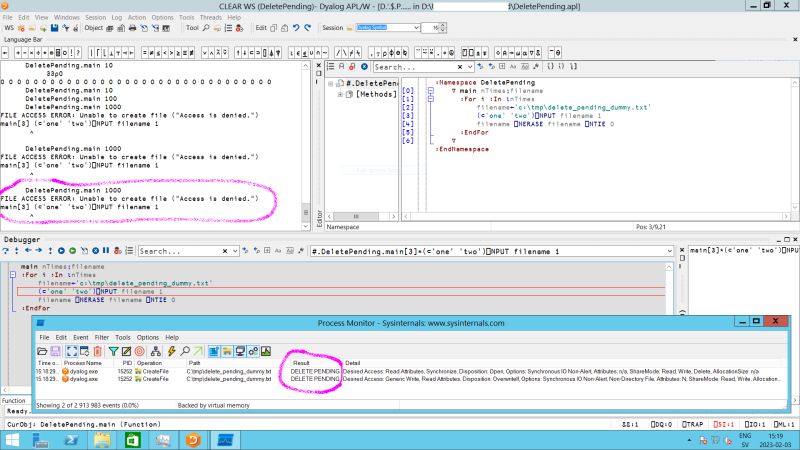Click the Copy icon in Edit toolbar
Screen dimensions: 800x450
pyautogui.click(x=273, y=28)
